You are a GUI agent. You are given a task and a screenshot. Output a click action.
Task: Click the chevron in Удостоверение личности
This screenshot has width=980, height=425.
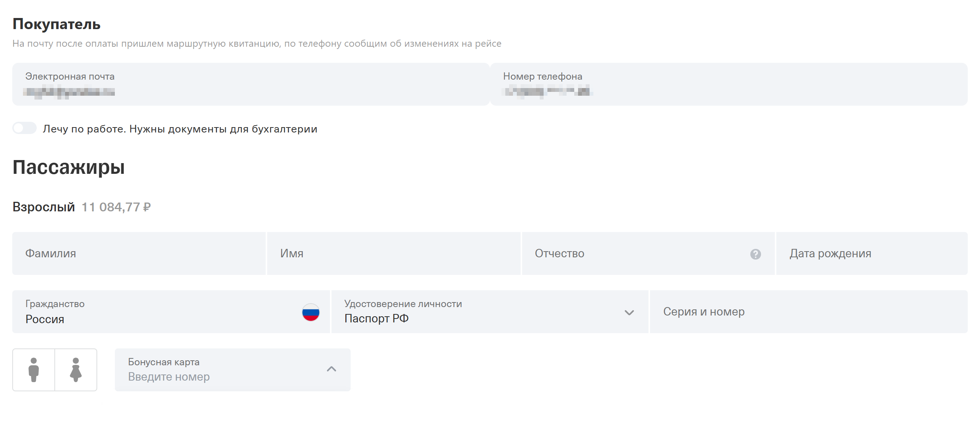point(629,312)
